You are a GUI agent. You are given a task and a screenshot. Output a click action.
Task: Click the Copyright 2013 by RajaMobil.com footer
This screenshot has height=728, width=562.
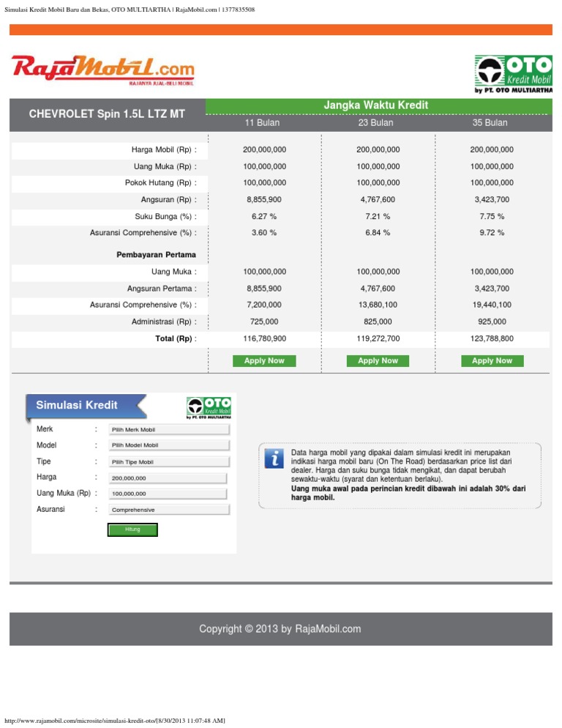[280, 629]
